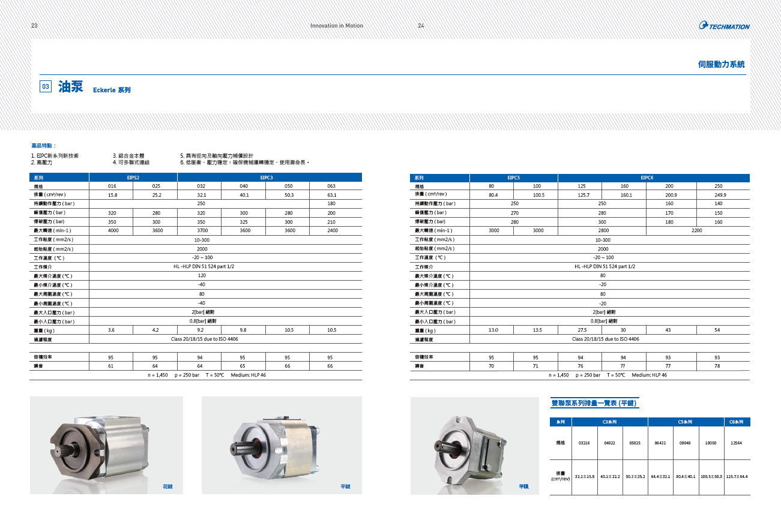Select spec cell 025
Viewport: 781px width, 532px height.
pos(155,186)
